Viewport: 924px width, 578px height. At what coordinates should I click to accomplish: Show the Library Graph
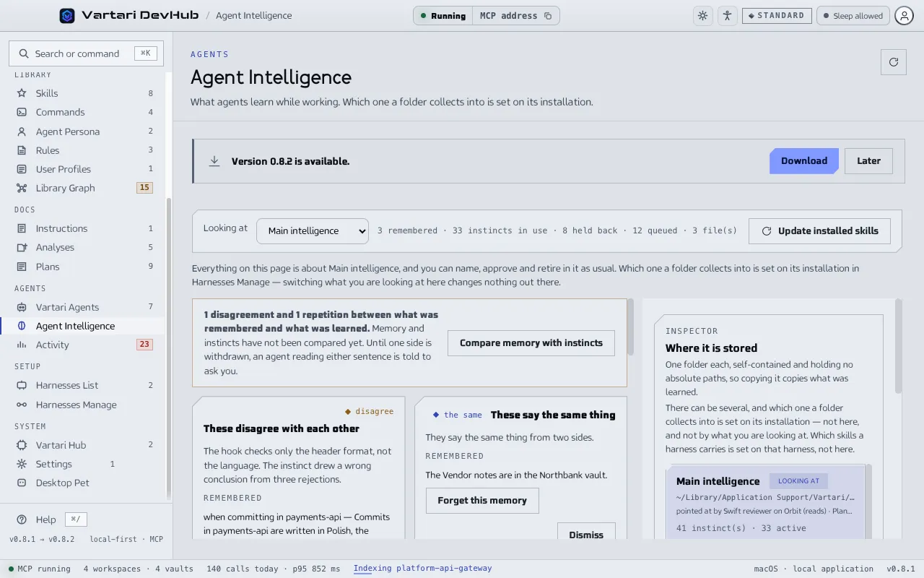[84, 188]
